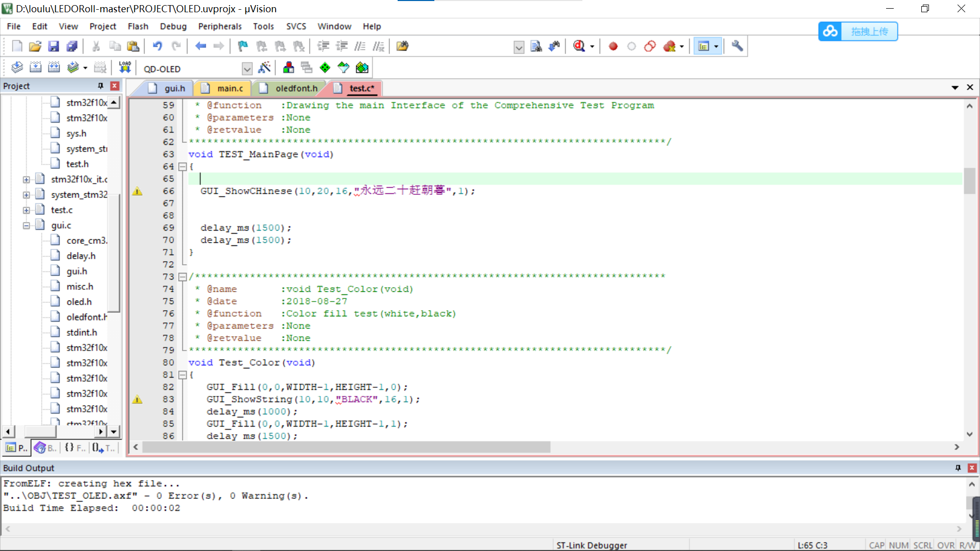Switch to the Books panel tab
The image size is (980, 551).
coord(45,448)
